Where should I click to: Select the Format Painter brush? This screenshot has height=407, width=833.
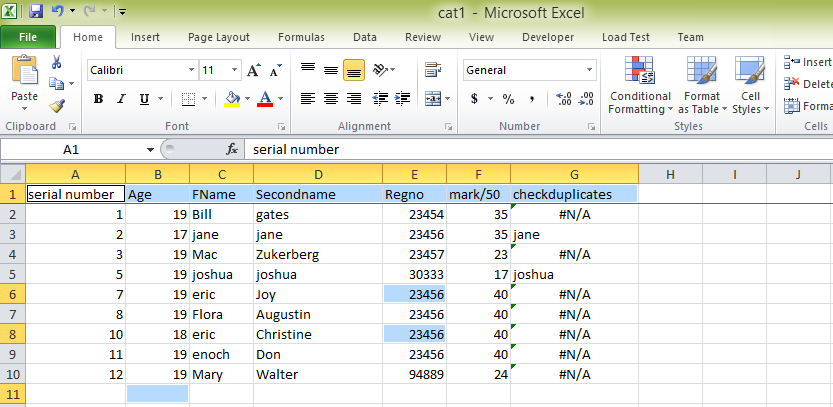pos(57,105)
